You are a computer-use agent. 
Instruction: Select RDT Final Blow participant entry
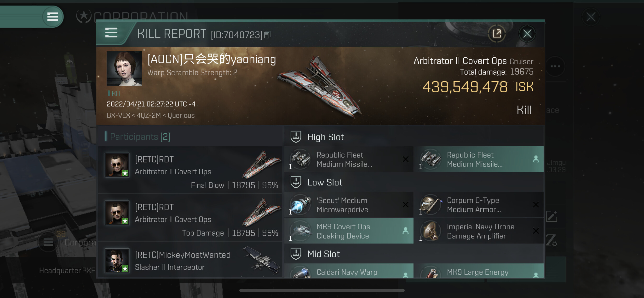coord(190,170)
